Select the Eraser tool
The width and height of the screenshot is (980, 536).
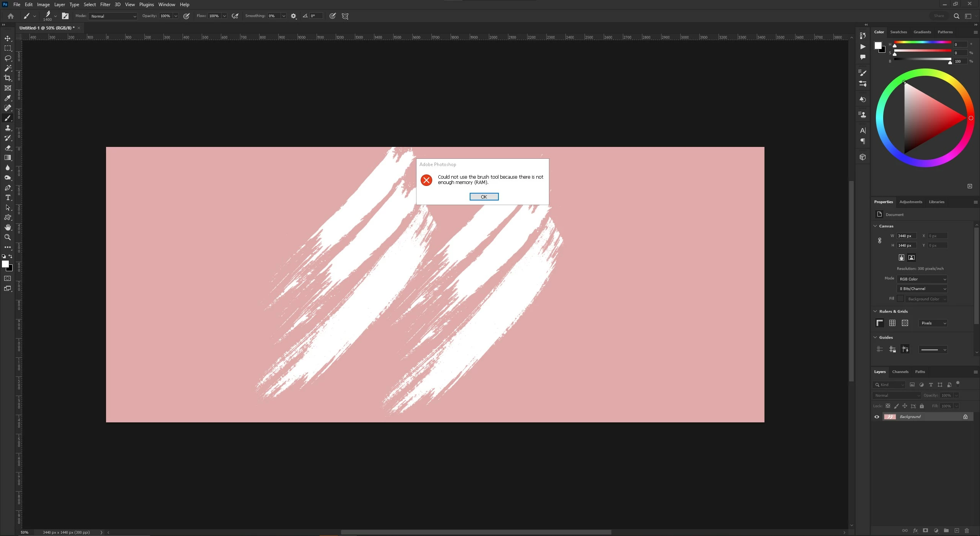(x=8, y=148)
